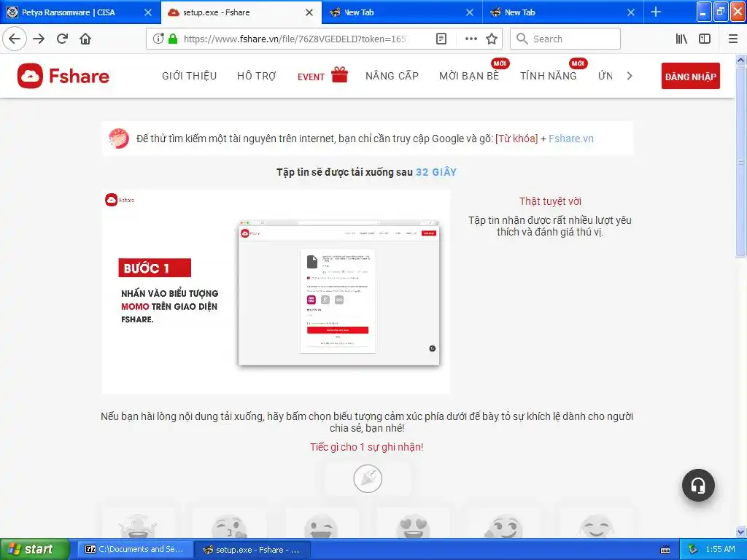Viewport: 747px width, 560px height.
Task: Click the BƯỚC 1 MoMo tutorial image
Action: pos(276,292)
